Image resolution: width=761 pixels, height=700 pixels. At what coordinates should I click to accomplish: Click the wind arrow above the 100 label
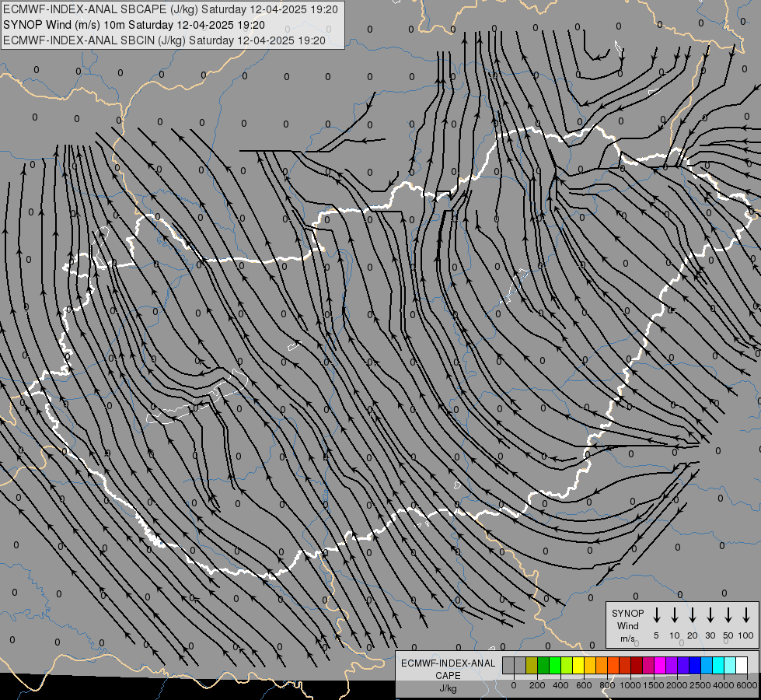[x=746, y=615]
